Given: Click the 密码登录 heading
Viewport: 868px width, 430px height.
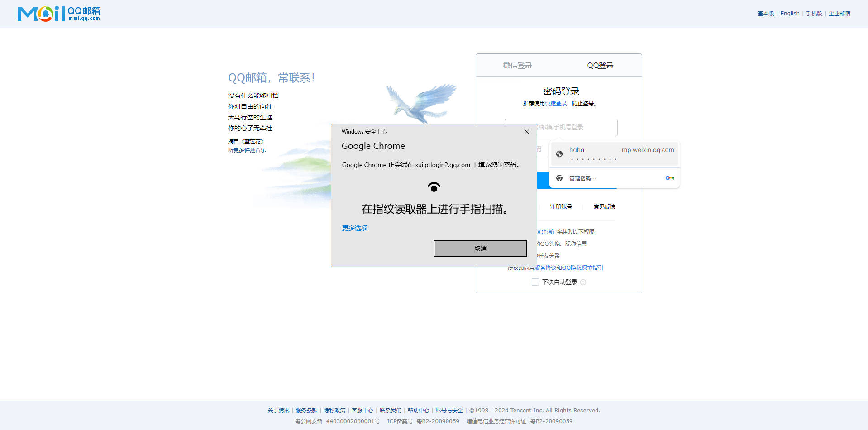Looking at the screenshot, I should coord(561,91).
